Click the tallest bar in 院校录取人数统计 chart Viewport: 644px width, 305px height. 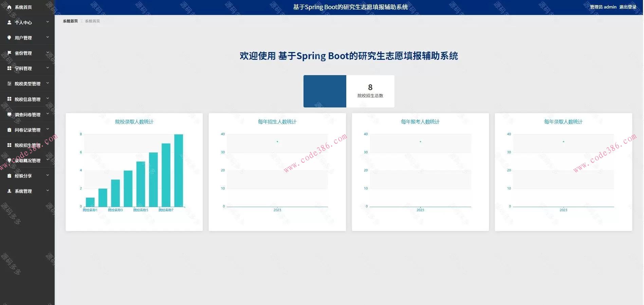179,170
